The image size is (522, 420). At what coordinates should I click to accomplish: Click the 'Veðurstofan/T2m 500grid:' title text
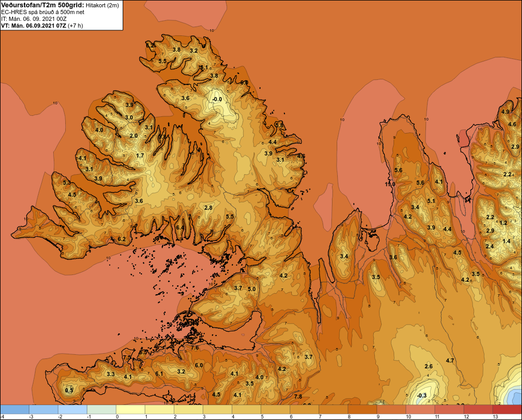click(x=42, y=5)
